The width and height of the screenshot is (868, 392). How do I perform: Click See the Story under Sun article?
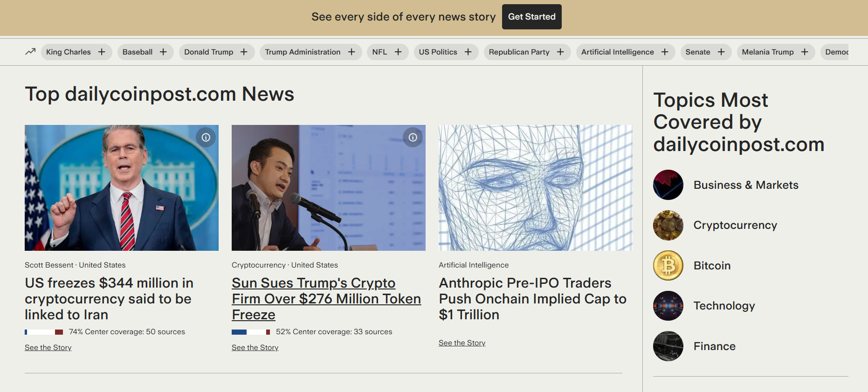point(255,348)
